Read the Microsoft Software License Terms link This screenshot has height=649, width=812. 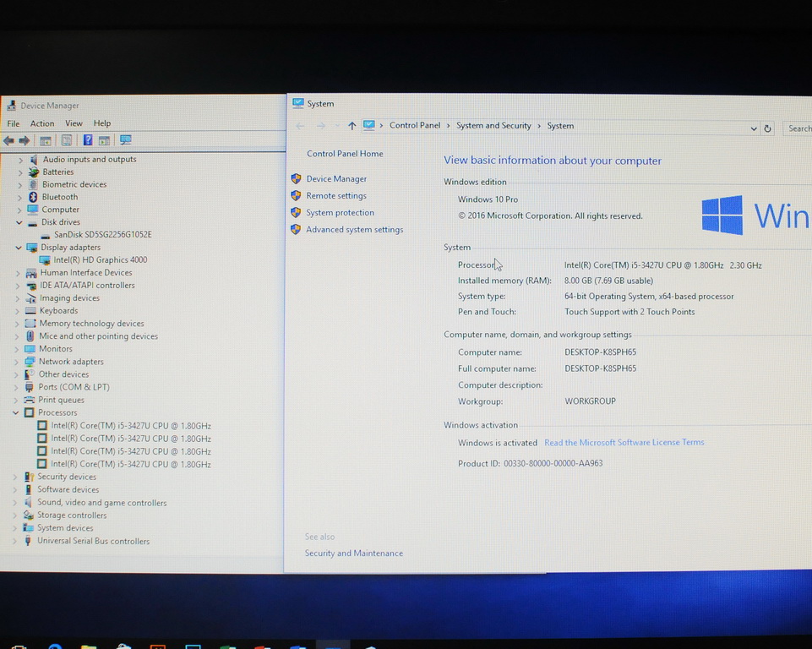tap(624, 442)
